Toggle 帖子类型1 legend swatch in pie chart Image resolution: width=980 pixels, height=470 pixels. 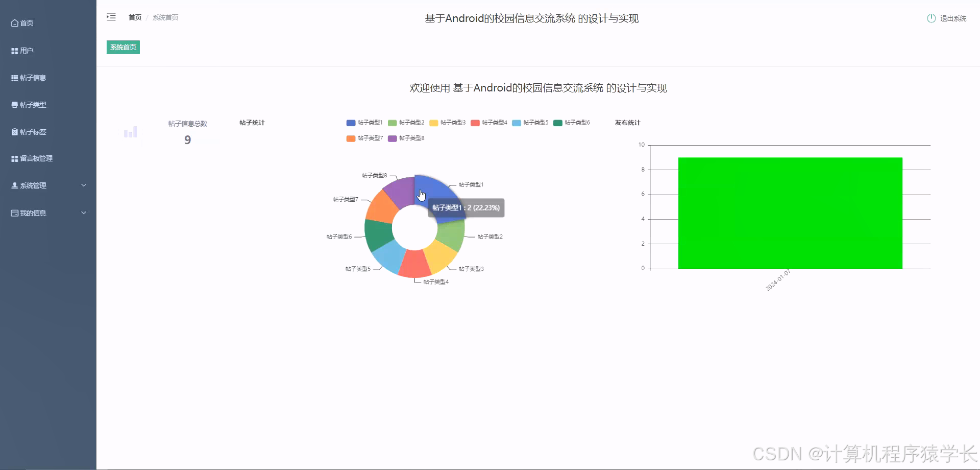pos(351,123)
